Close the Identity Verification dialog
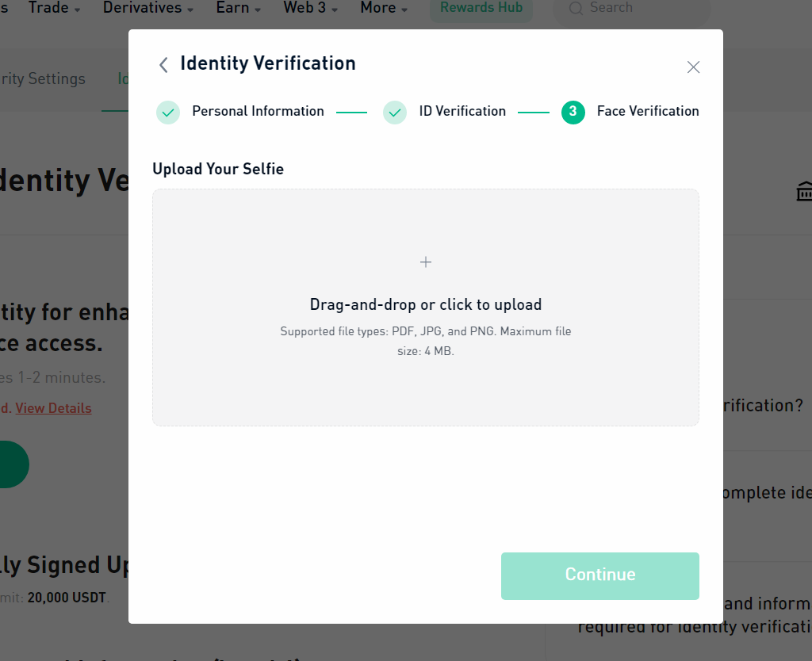Viewport: 812px width, 661px height. pos(693,67)
